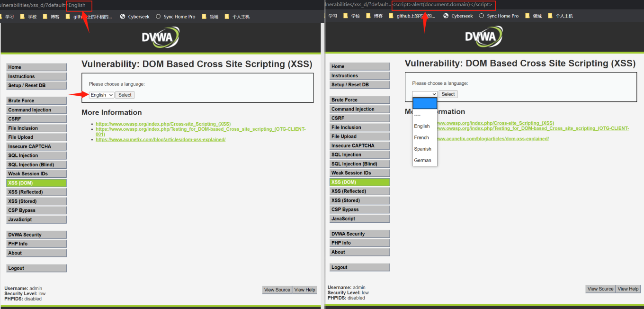Viewport: 644px width, 309px height.
Task: Open About in right window sidebar
Action: (x=360, y=252)
